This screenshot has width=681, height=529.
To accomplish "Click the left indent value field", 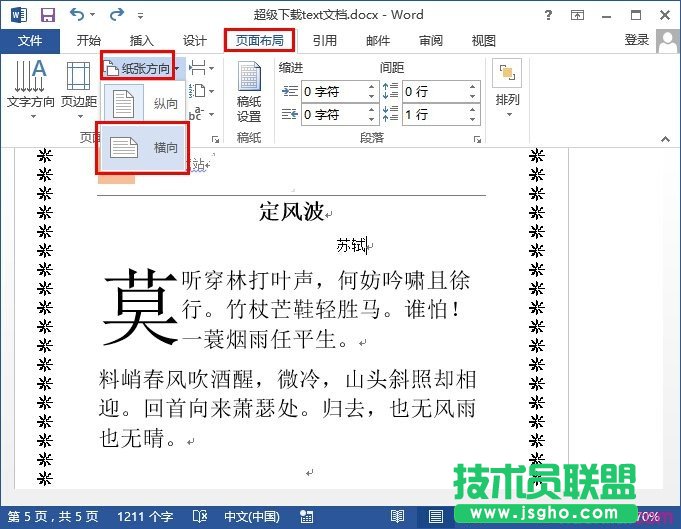I will (334, 92).
